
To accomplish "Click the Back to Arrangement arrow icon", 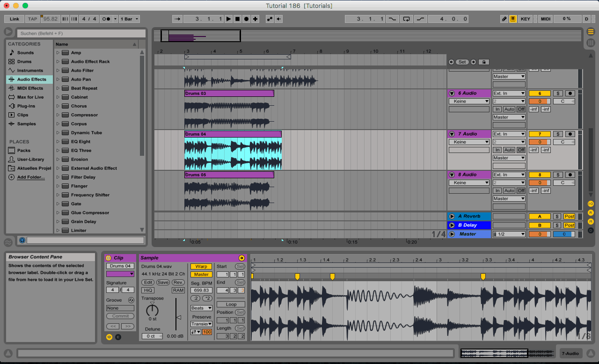I will click(279, 19).
